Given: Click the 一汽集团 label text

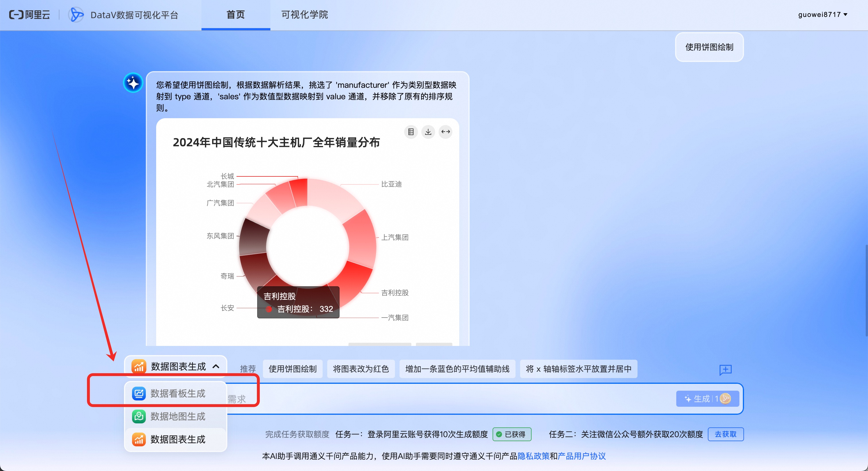Looking at the screenshot, I should click(x=395, y=318).
